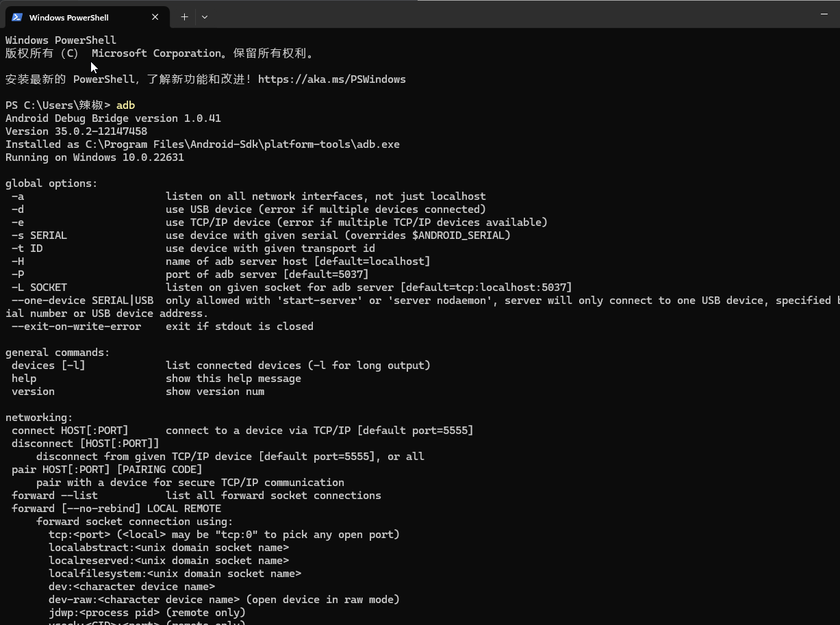The width and height of the screenshot is (840, 625).
Task: Click the typed 'adb' command text
Action: coord(125,105)
